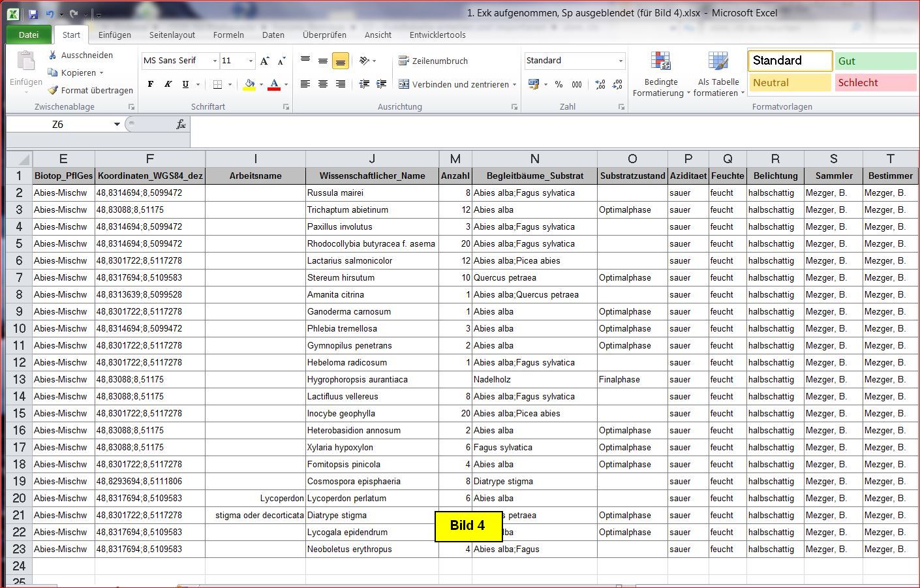
Task: Toggle bold formatting with the F button
Action: pos(151,84)
